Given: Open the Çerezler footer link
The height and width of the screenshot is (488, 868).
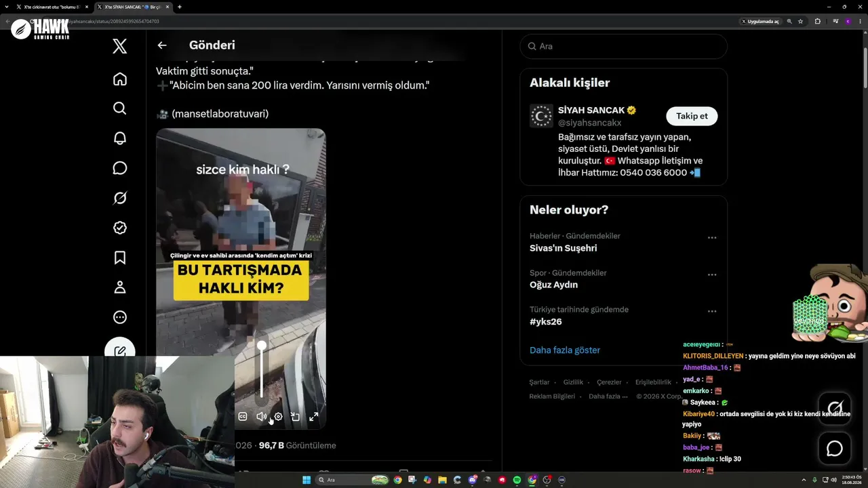Looking at the screenshot, I should tap(609, 382).
